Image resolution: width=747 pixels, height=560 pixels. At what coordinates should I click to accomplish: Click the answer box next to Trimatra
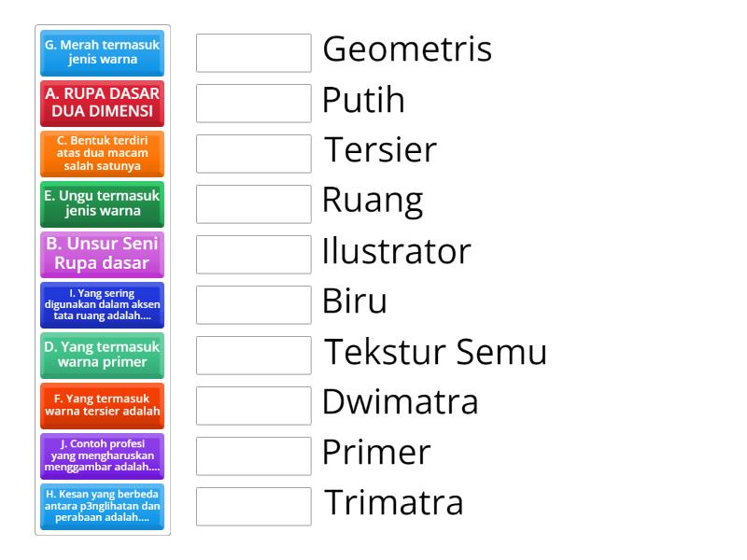tap(254, 507)
